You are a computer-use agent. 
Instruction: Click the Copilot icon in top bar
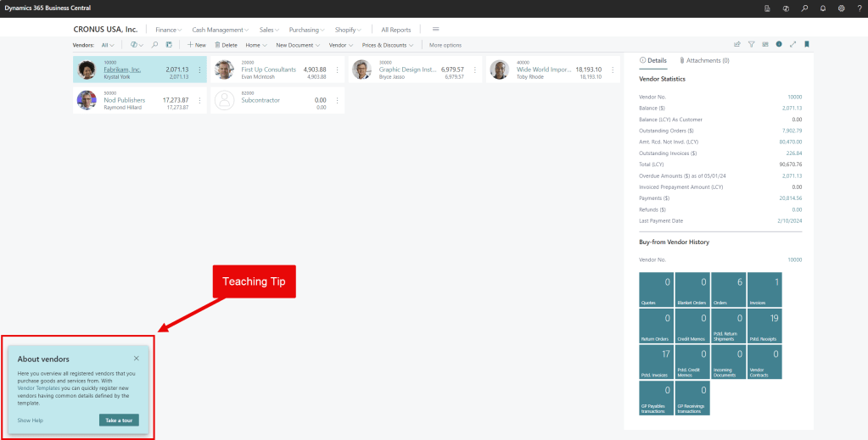point(786,8)
